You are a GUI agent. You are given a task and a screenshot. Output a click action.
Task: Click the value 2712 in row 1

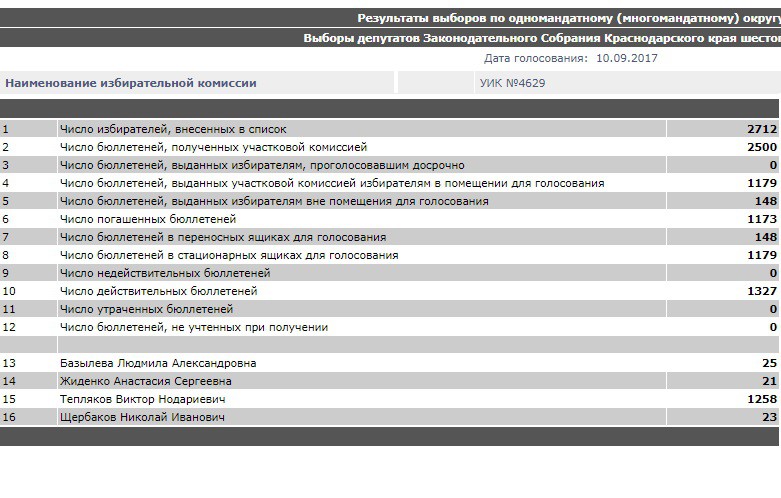(x=761, y=129)
